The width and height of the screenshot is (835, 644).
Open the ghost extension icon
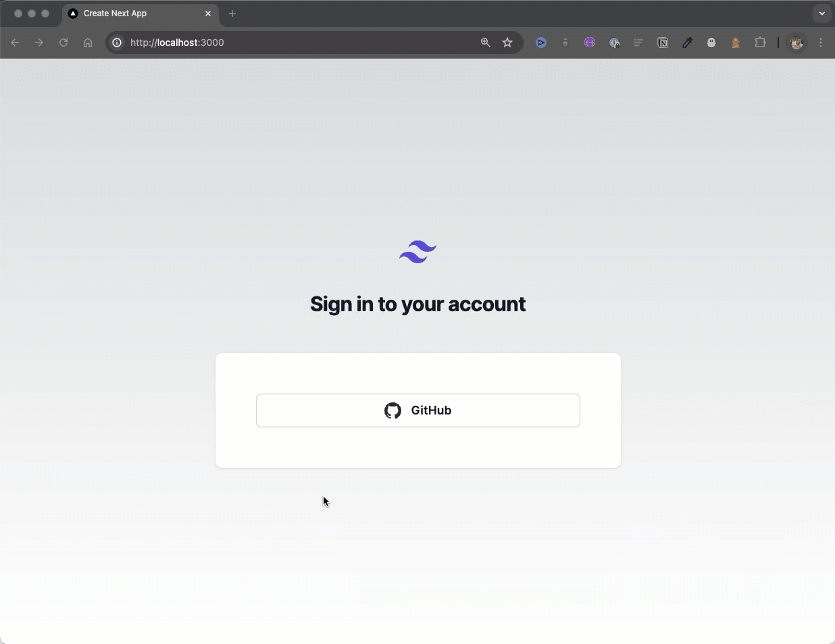click(711, 43)
